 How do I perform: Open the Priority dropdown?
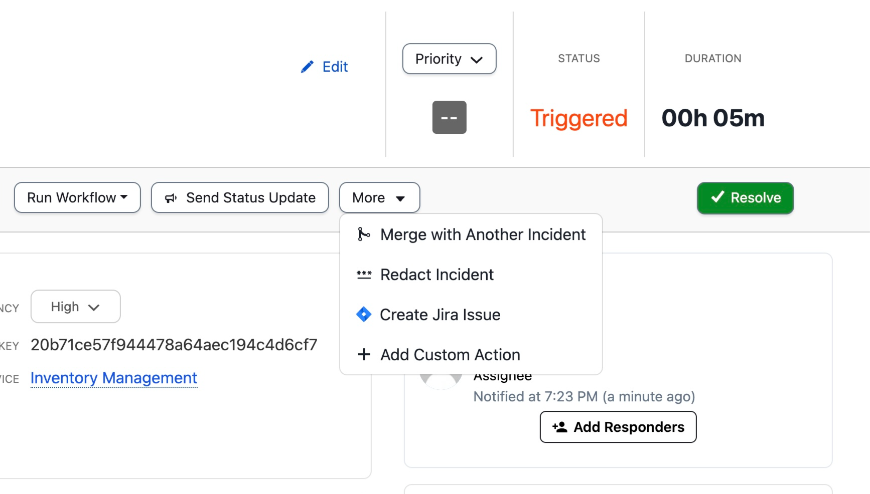coord(449,59)
